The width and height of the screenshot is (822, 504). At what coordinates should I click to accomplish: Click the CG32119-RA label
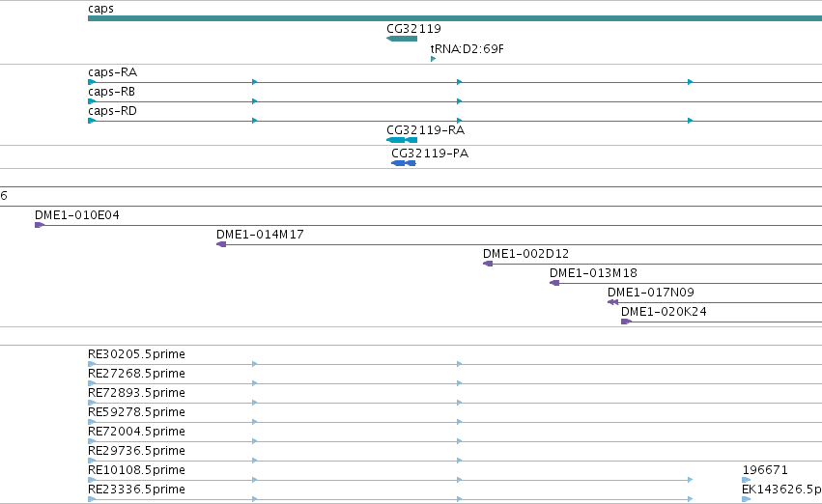tap(426, 130)
